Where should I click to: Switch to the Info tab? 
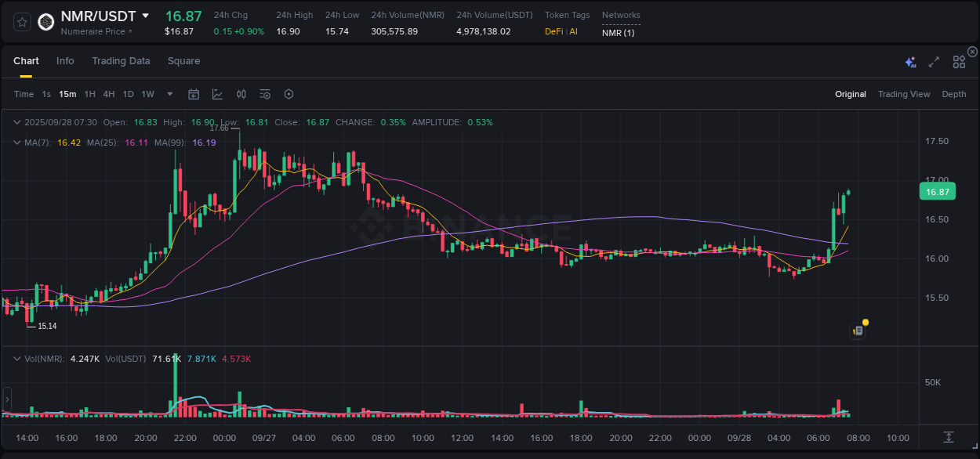coord(65,61)
